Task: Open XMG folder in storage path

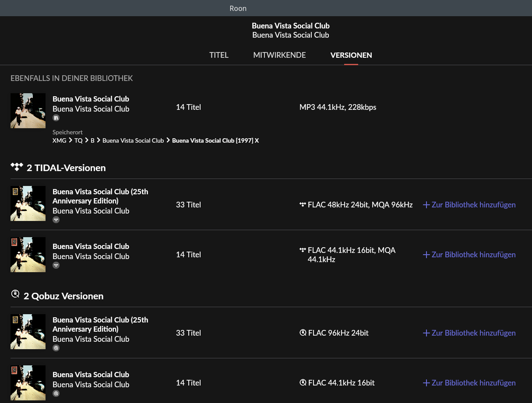Action: (x=60, y=140)
